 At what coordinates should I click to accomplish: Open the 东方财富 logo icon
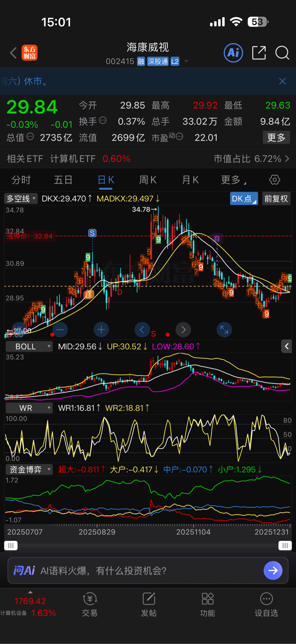[30, 53]
